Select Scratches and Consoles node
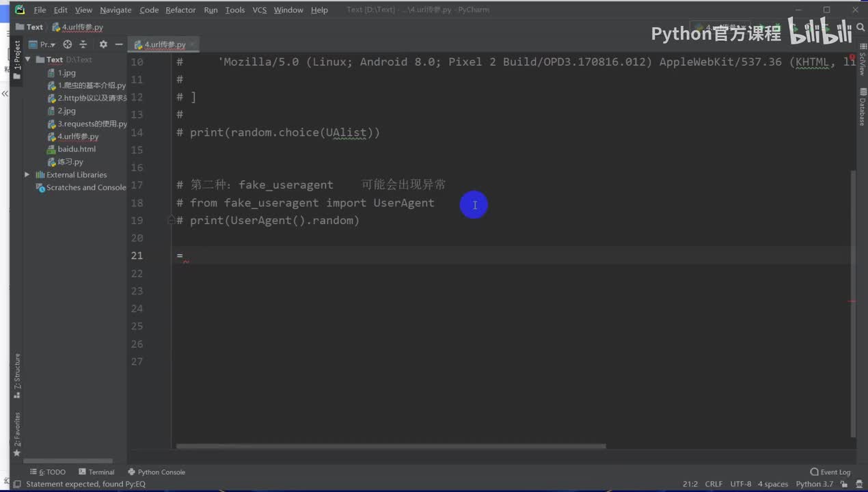The height and width of the screenshot is (492, 868). [x=81, y=187]
